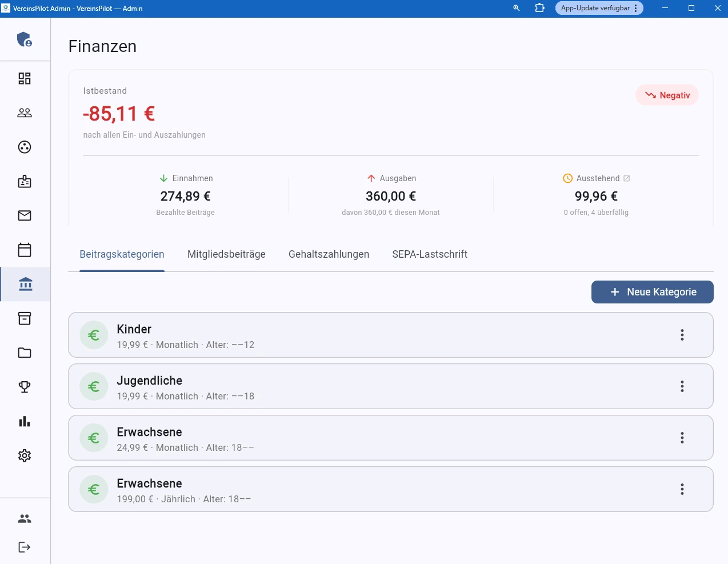The height and width of the screenshot is (564, 728).
Task: Open the calendar icon in sidebar
Action: 25,250
